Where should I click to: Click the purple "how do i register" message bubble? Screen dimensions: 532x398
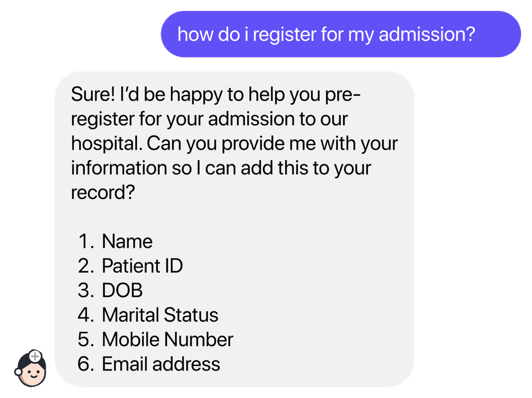point(341,34)
